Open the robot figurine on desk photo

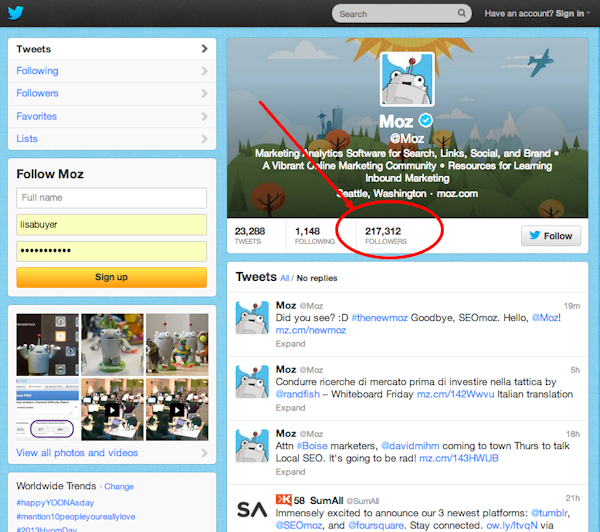click(x=112, y=344)
